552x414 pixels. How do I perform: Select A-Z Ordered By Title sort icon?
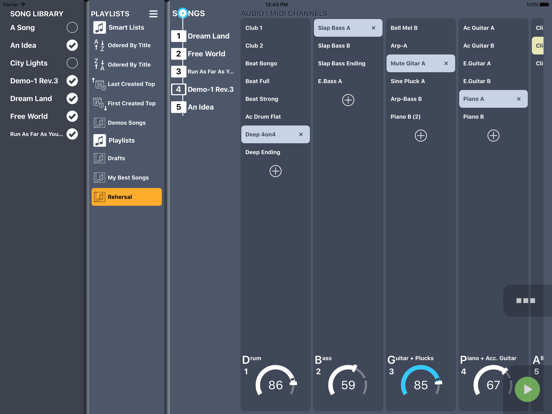click(x=99, y=45)
